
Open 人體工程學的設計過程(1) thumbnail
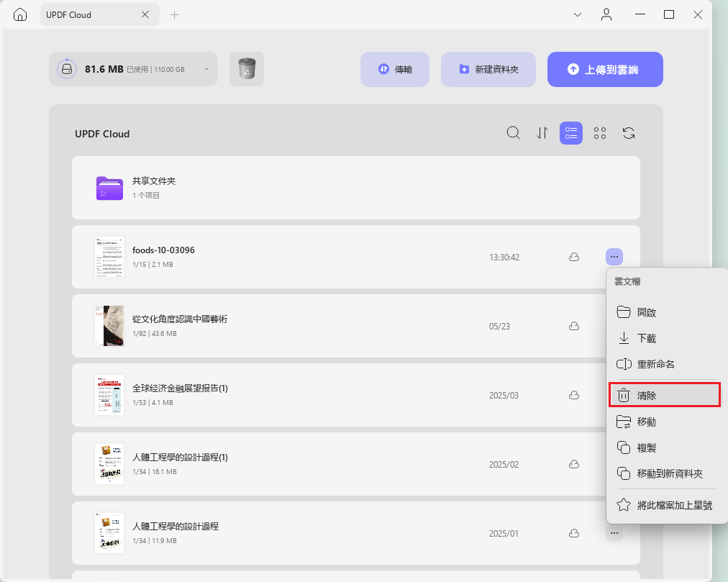click(x=109, y=464)
